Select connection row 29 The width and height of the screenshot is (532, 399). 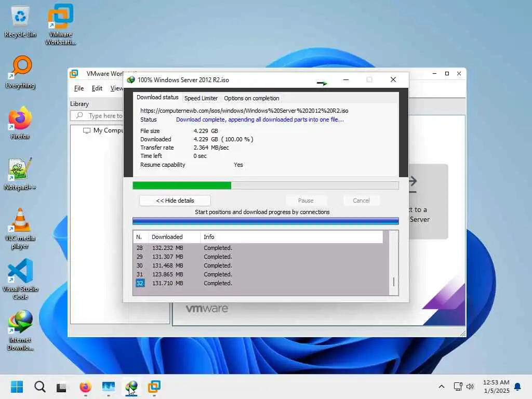point(261,257)
